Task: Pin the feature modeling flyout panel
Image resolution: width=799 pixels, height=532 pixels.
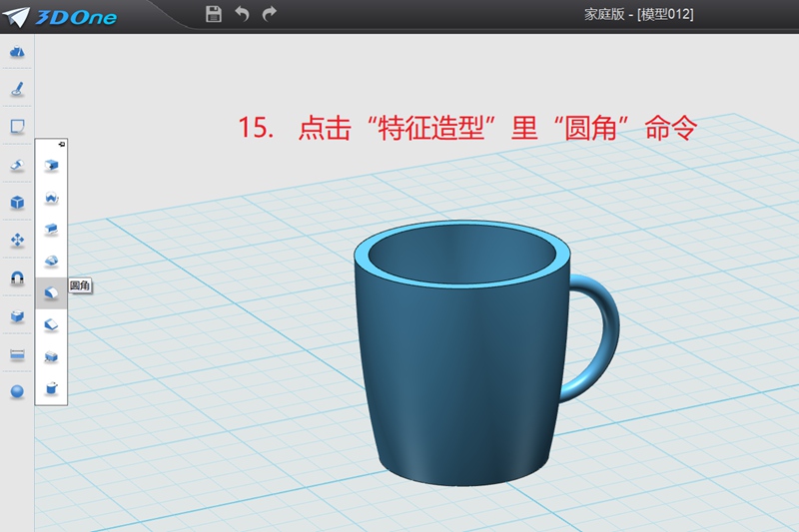Action: [62, 144]
